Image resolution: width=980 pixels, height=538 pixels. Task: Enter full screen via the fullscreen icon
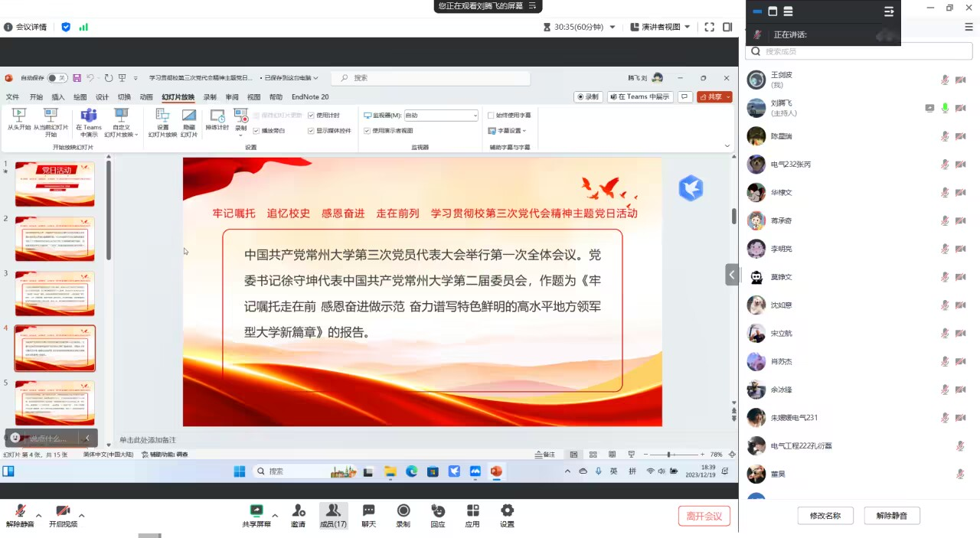click(709, 27)
